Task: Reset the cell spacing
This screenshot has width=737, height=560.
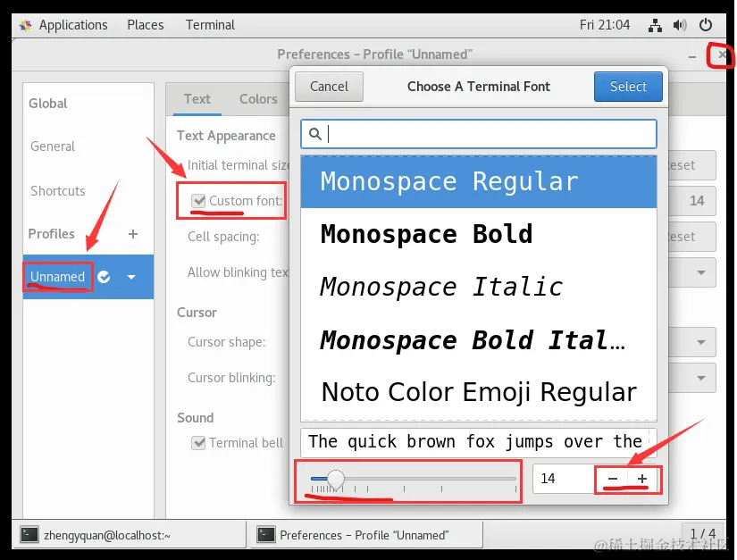Action: (691, 237)
